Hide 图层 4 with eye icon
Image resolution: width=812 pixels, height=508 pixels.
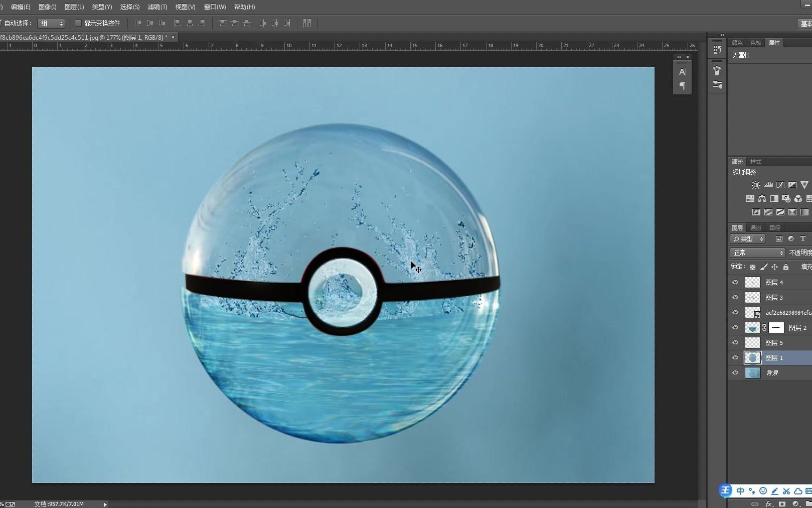[735, 283]
